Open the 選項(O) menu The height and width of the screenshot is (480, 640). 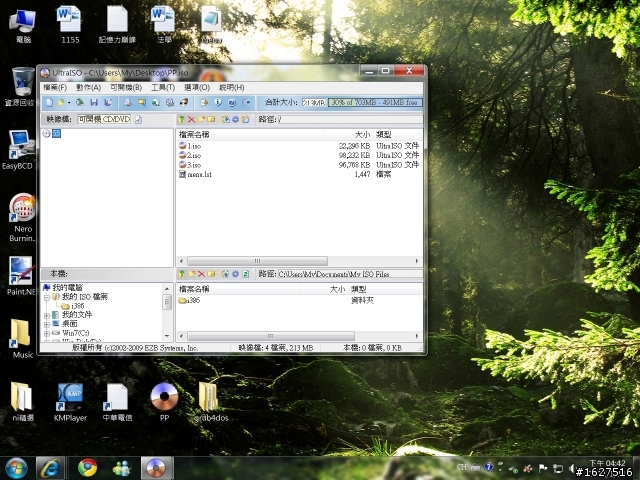197,87
